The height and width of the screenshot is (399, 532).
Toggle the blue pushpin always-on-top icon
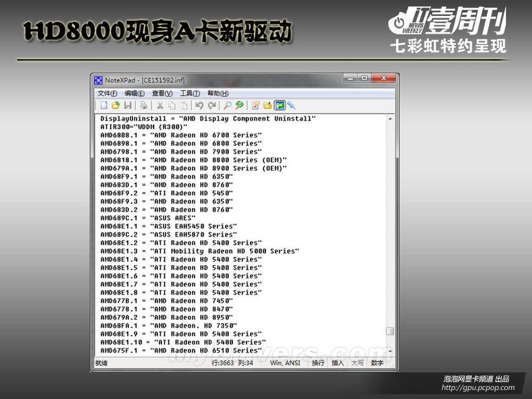[292, 105]
